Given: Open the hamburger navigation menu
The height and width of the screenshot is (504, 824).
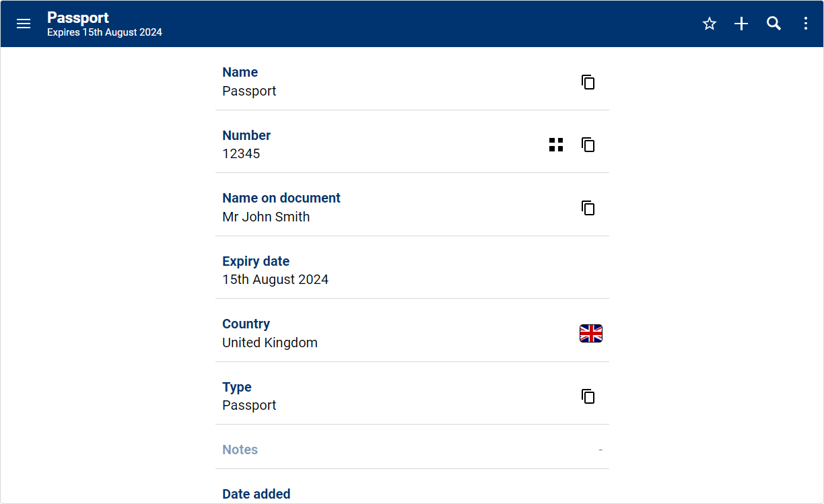Looking at the screenshot, I should coord(24,24).
